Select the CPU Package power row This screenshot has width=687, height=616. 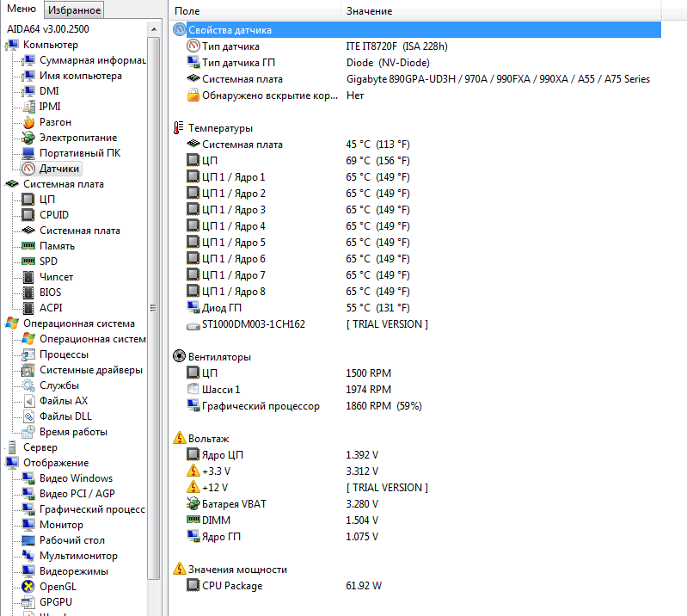(232, 586)
